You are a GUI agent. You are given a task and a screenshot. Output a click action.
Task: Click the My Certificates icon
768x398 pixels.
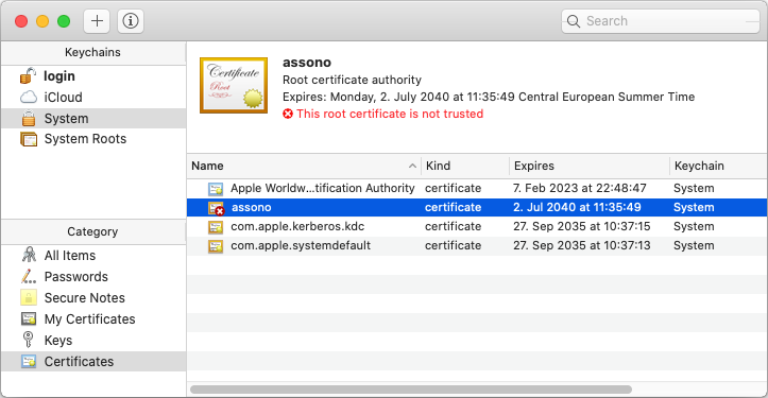click(28, 319)
